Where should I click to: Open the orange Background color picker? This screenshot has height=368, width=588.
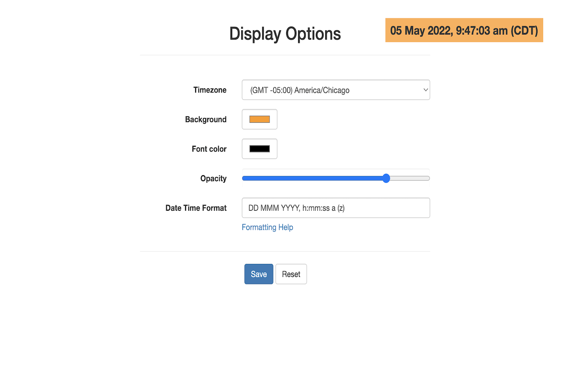[260, 119]
